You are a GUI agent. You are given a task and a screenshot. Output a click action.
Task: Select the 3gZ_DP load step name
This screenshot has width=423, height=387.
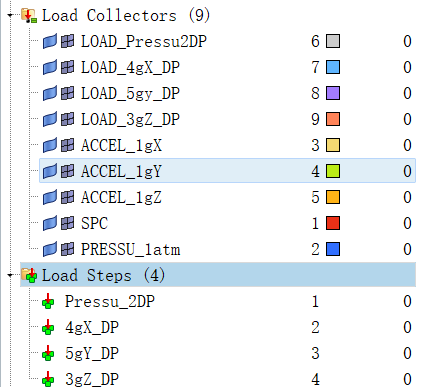click(92, 379)
